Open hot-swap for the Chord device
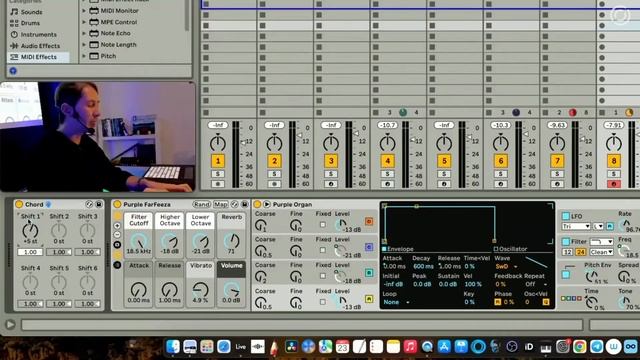Screen dimensions: 640x360 [89, 204]
